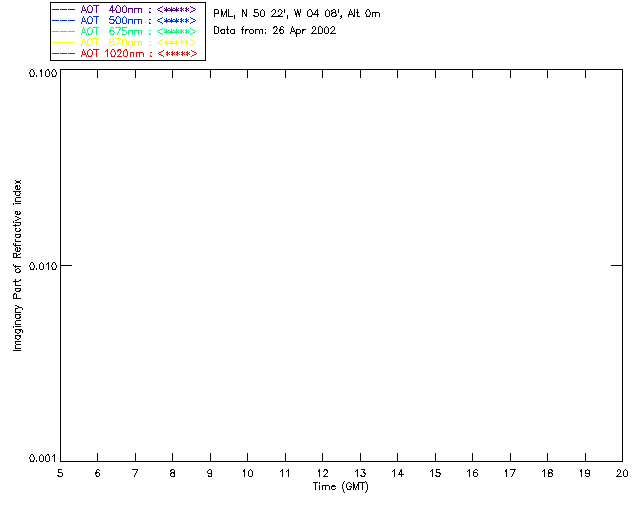
Task: Click the blue dashed line legend sample
Action: click(x=64, y=20)
